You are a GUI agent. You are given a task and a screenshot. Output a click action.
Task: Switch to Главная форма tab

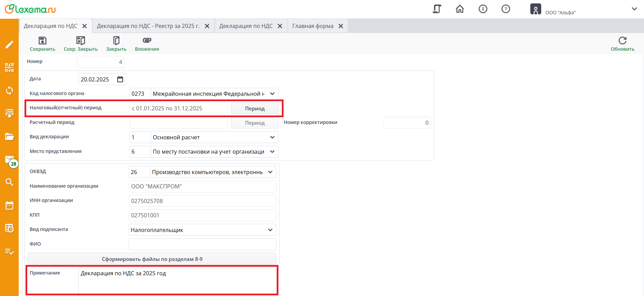tap(312, 26)
